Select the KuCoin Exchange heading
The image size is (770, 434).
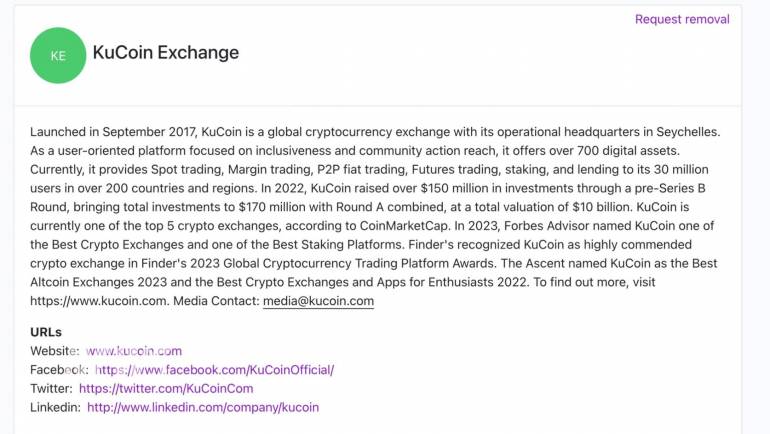[166, 53]
